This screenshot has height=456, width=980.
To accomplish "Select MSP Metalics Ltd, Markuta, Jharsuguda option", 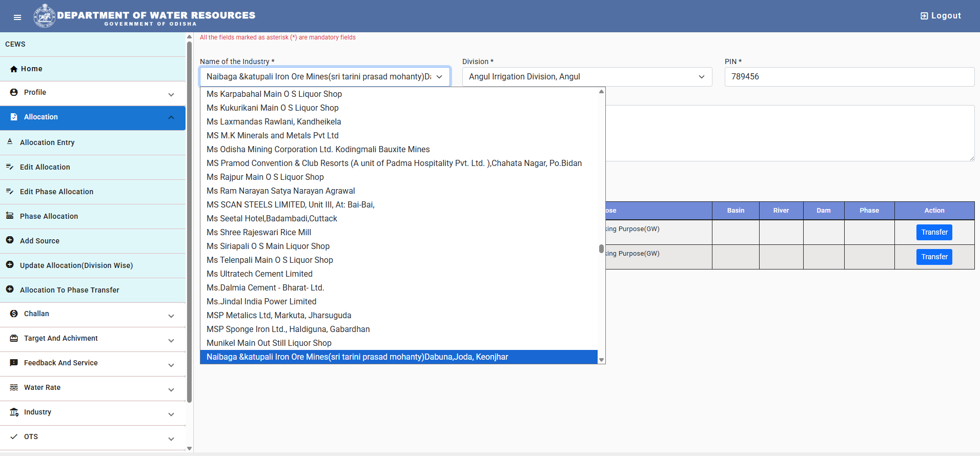I will 399,316.
